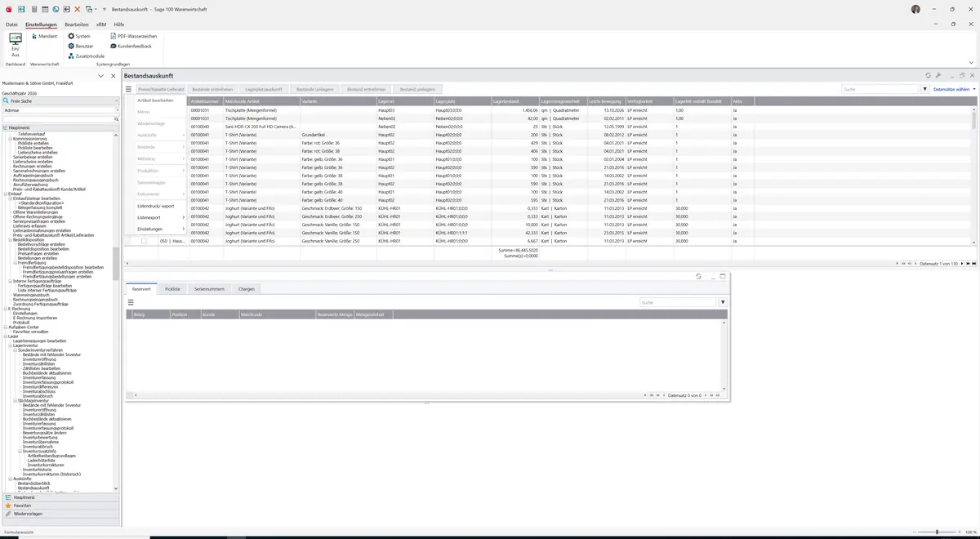The height and width of the screenshot is (539, 980).
Task: Collapse the Lagerinventur tree node
Action: click(10, 345)
